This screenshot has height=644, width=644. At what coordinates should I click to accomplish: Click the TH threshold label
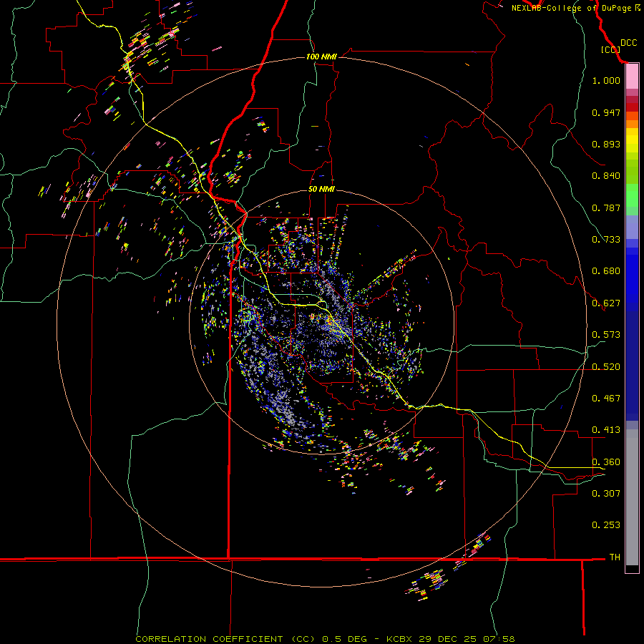click(615, 557)
